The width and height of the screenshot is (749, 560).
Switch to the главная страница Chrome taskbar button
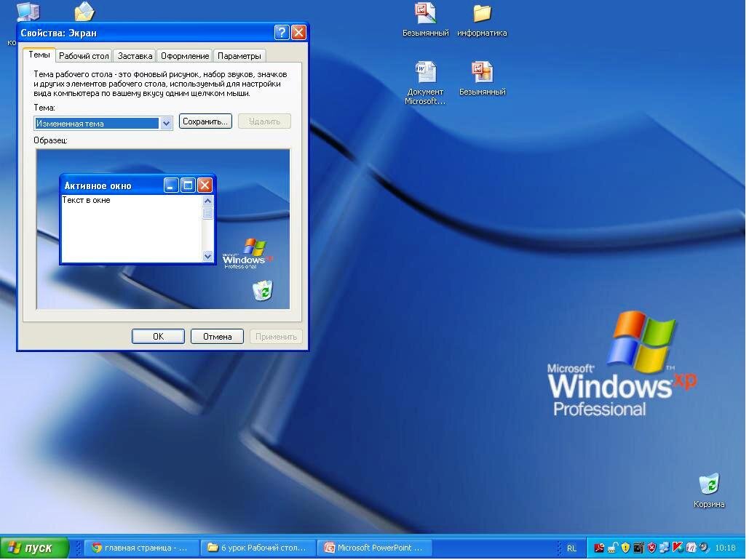pyautogui.click(x=142, y=548)
